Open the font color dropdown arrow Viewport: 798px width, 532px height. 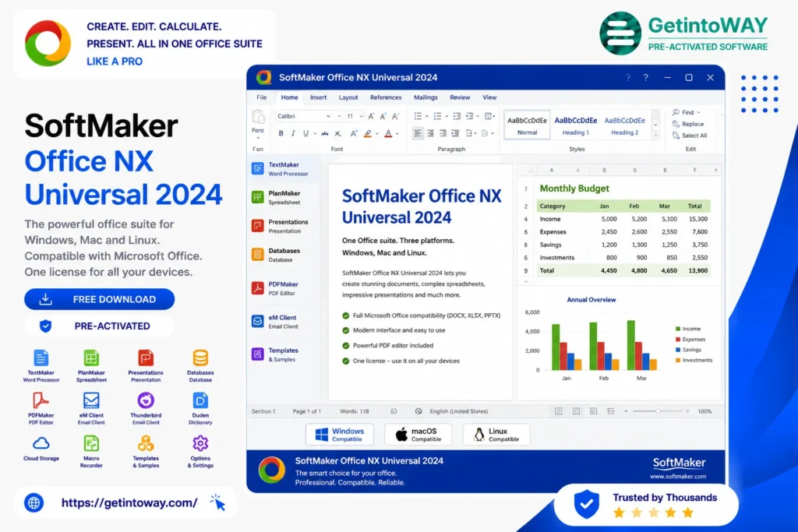[x=397, y=134]
